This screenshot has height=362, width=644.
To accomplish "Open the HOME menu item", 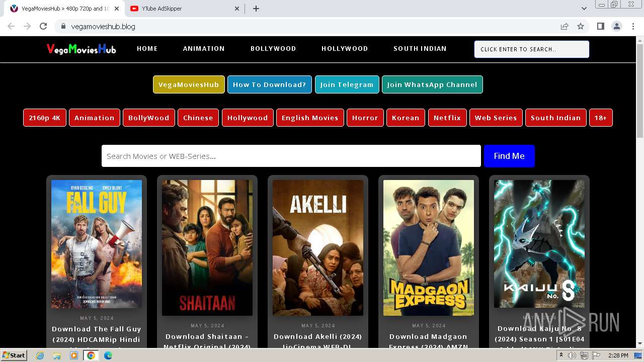I will [147, 49].
